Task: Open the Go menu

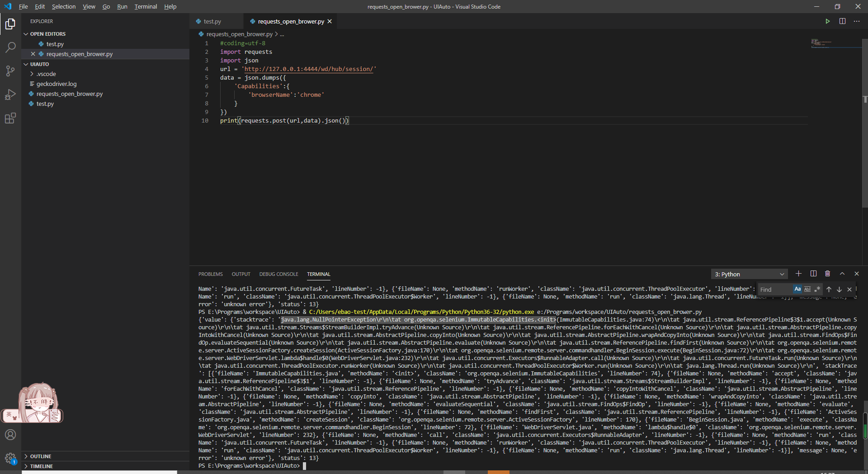Action: pyautogui.click(x=106, y=6)
